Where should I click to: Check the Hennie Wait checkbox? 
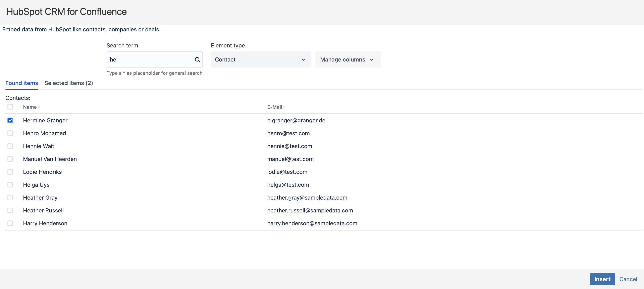(x=10, y=146)
